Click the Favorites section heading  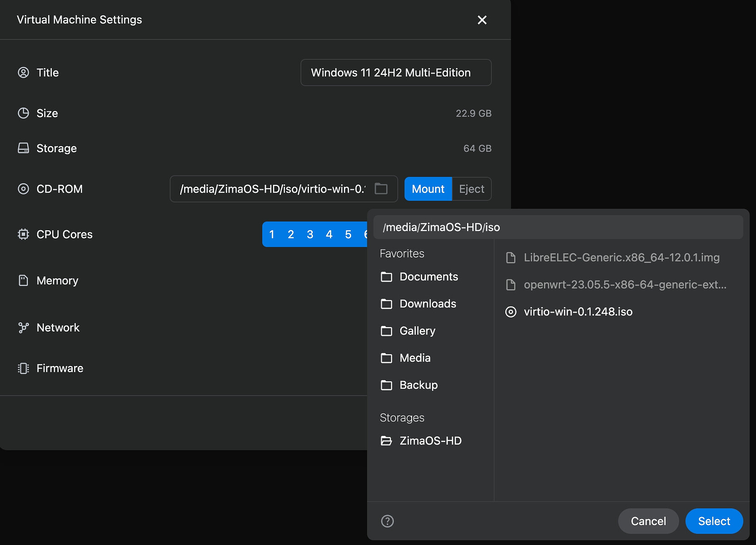point(402,253)
